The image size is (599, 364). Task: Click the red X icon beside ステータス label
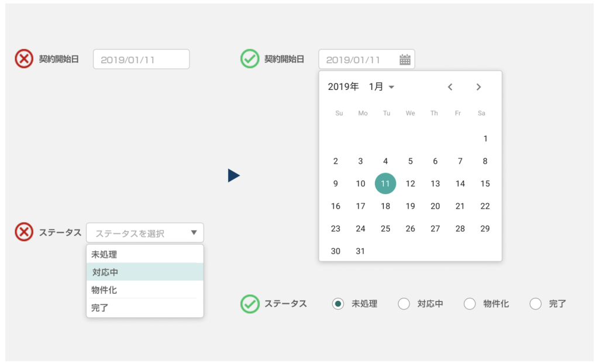click(x=23, y=232)
